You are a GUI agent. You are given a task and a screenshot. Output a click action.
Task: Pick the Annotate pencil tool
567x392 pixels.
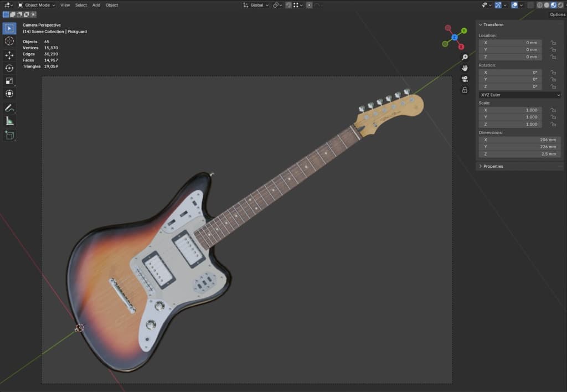pos(9,108)
